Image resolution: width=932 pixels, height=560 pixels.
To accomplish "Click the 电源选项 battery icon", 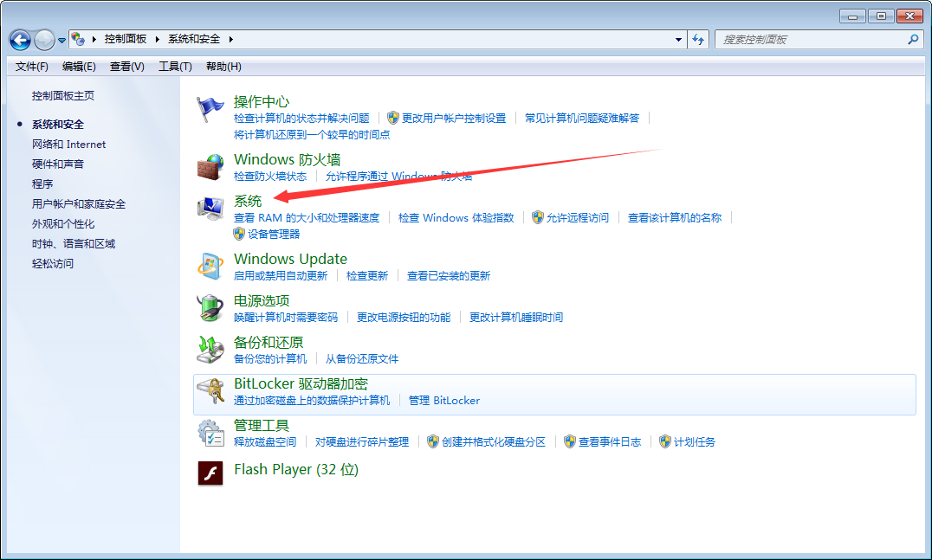I will [210, 306].
